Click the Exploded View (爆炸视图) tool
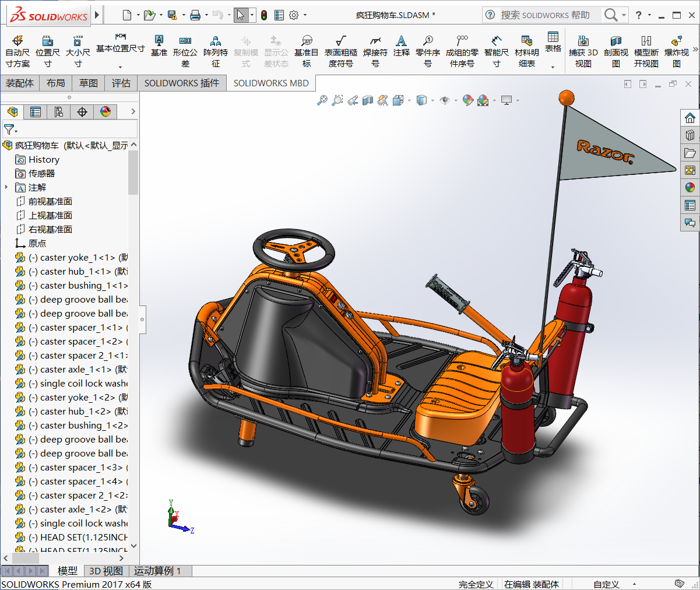The height and width of the screenshot is (590, 700). [677, 51]
